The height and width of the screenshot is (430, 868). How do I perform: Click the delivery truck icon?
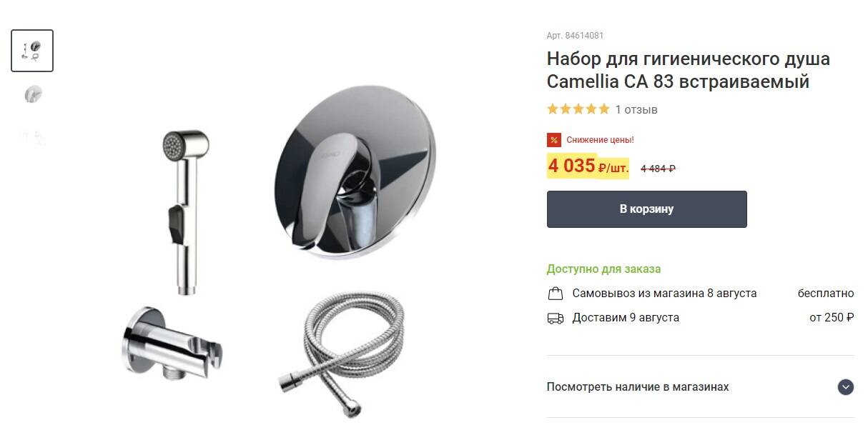click(x=555, y=318)
